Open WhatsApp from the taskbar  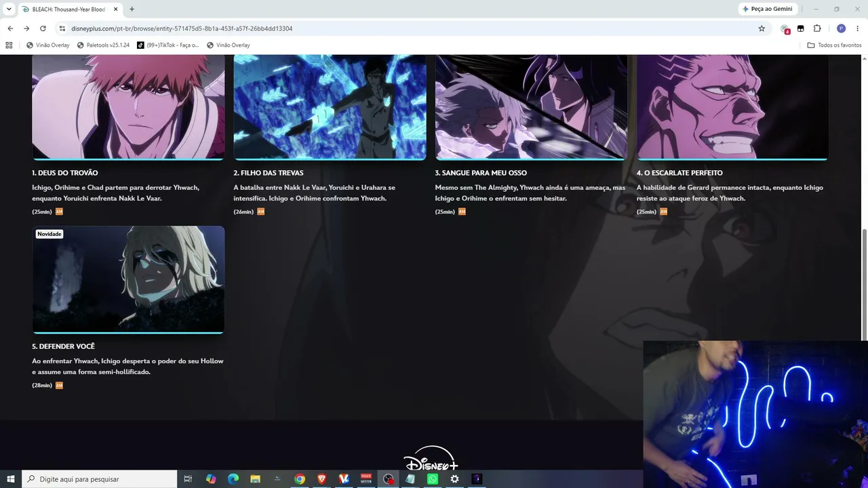tap(433, 479)
